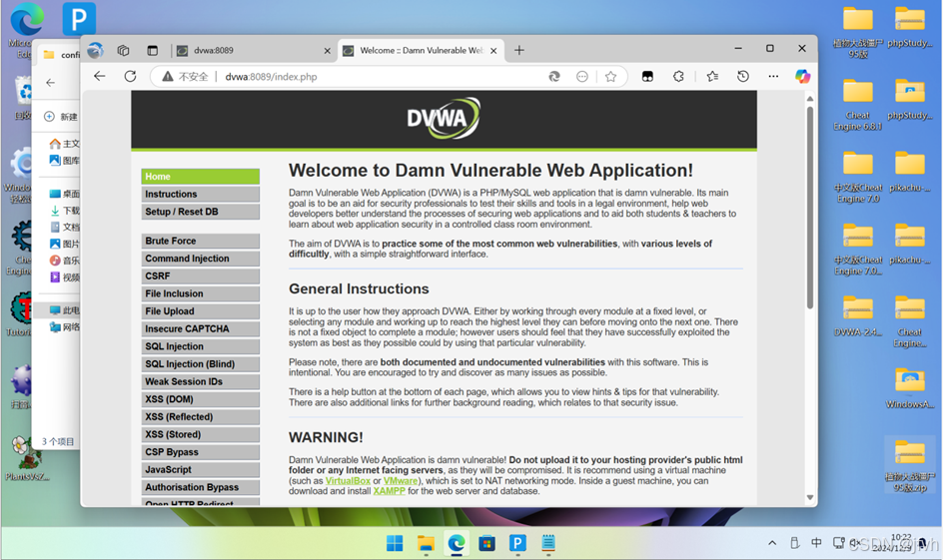The image size is (943, 560).
Task: Close the Welcome Damn Vulnerable tab
Action: [x=493, y=51]
